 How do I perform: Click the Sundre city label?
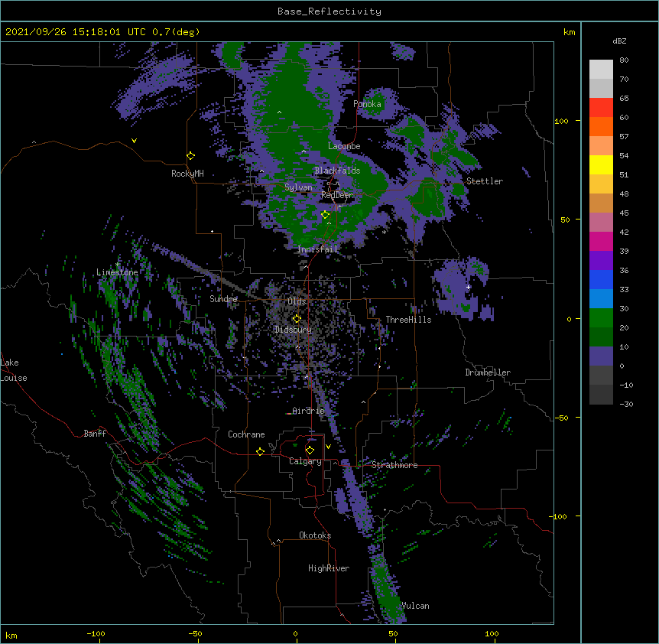(223, 299)
